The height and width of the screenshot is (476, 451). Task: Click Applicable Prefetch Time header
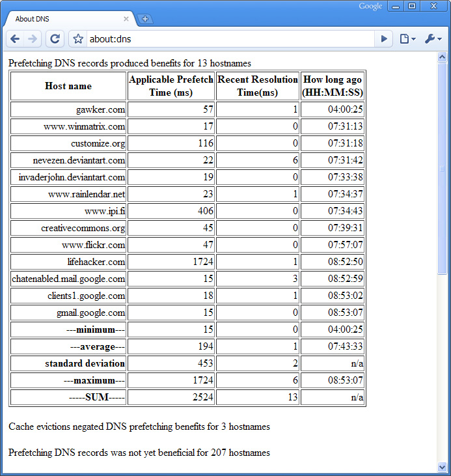[171, 86]
